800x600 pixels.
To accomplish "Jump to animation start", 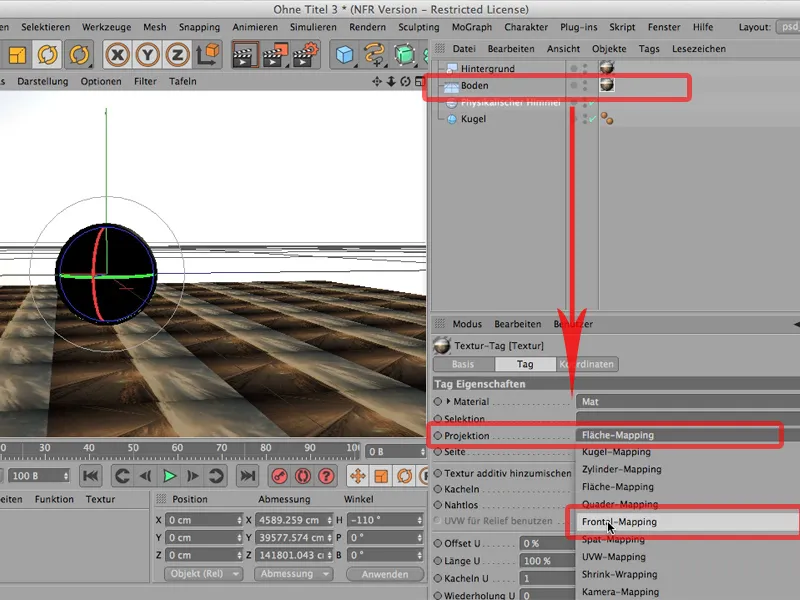I will coord(91,476).
